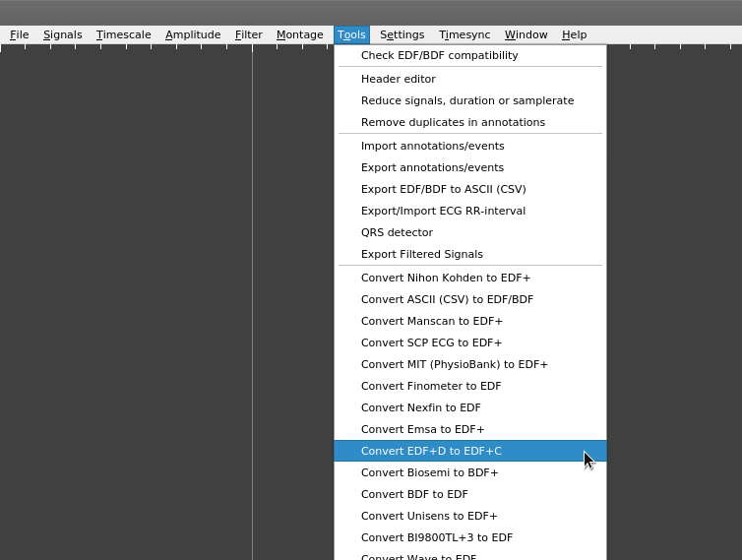This screenshot has width=742, height=560.
Task: Choose Header editor from Tools menu
Action: 398,80
